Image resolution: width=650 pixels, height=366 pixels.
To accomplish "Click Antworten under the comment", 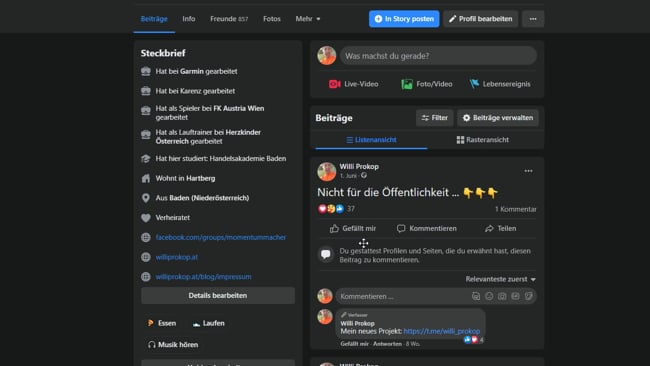I will tap(387, 344).
